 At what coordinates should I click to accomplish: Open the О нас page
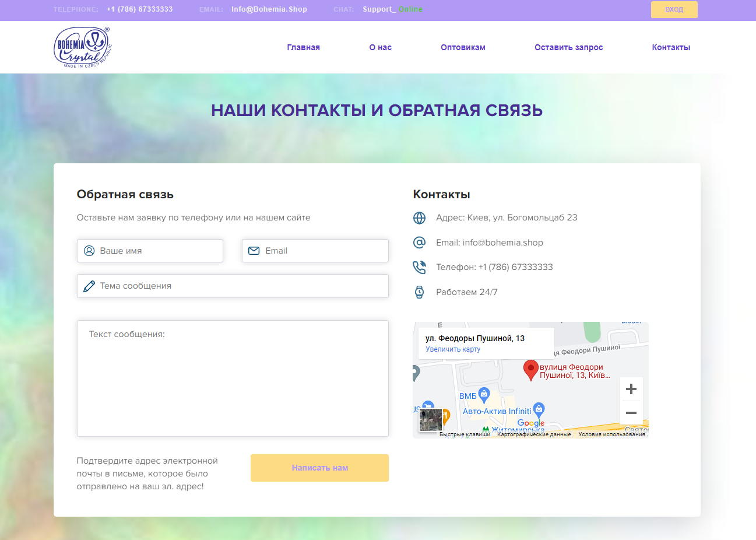click(381, 47)
